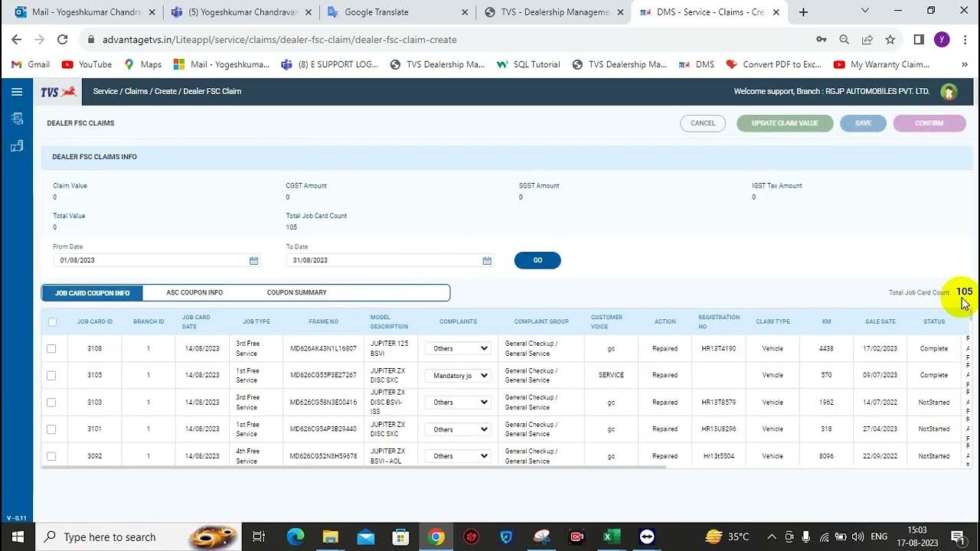980x551 pixels.
Task: Open the first sidebar search-list icon
Action: pyautogui.click(x=17, y=119)
